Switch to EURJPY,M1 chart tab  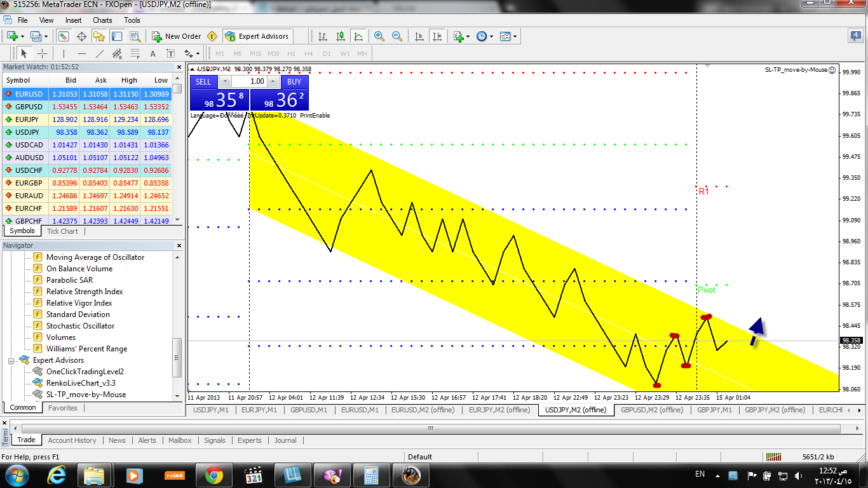[x=259, y=410]
